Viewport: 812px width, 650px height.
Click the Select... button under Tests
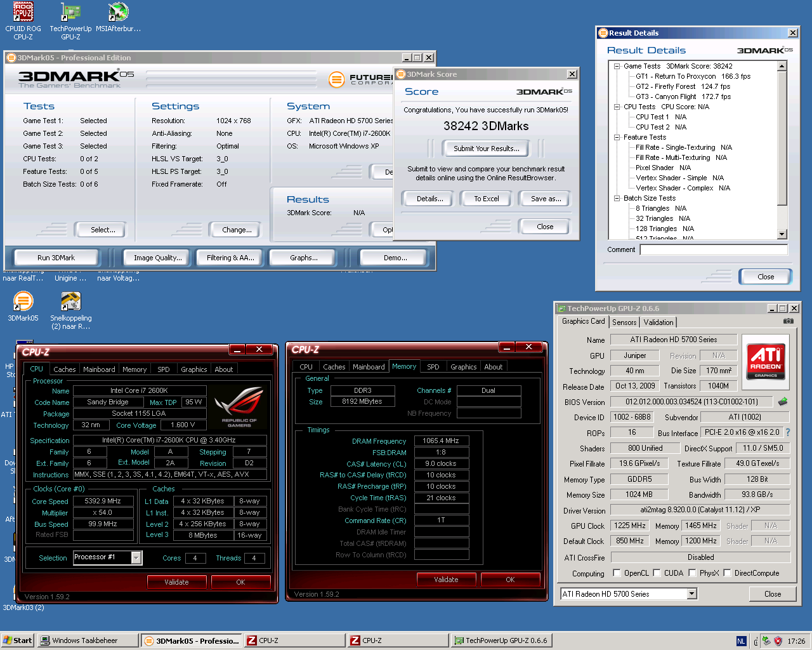(103, 230)
